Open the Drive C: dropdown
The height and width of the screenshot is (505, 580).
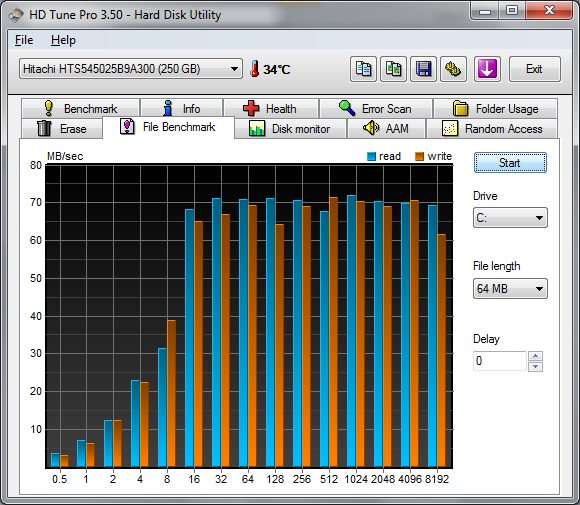(510, 218)
